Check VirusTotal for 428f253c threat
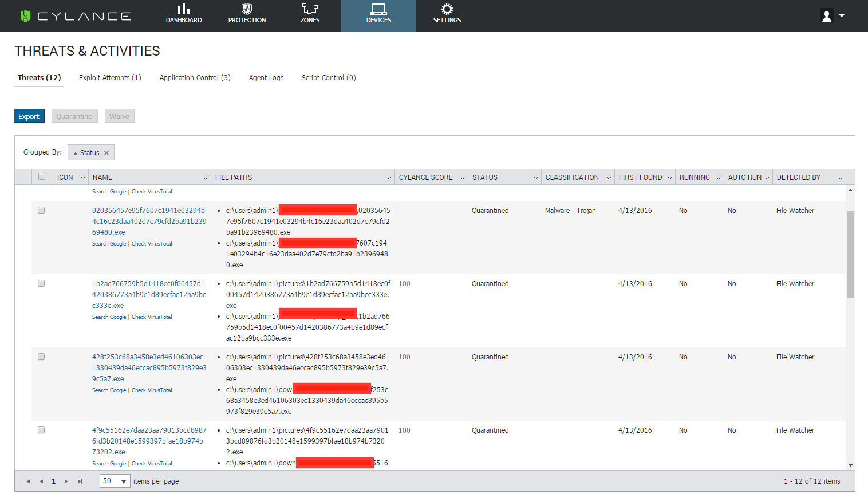Screen dimensions: 868x502 pos(152,390)
